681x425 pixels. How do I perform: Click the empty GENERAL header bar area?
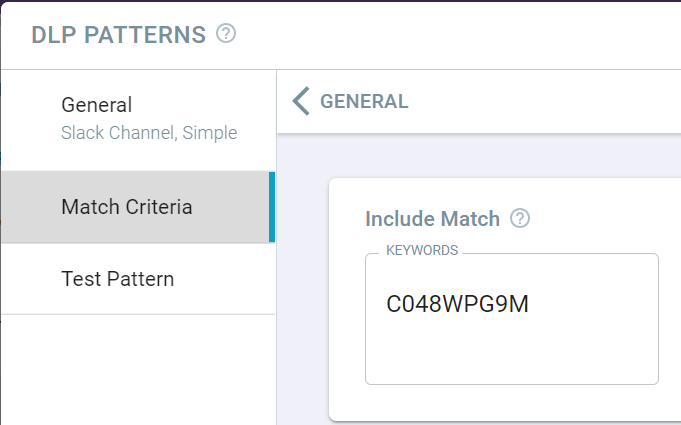tap(543, 102)
